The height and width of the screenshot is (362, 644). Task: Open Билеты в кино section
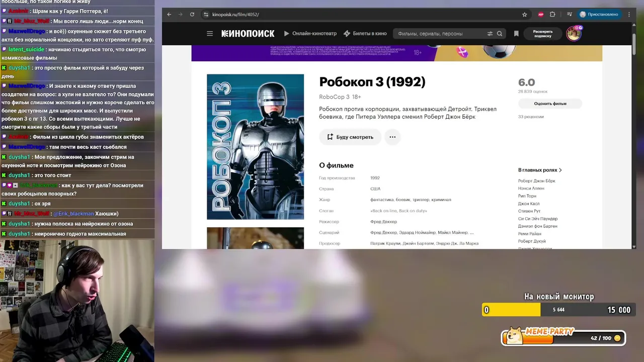(x=365, y=34)
